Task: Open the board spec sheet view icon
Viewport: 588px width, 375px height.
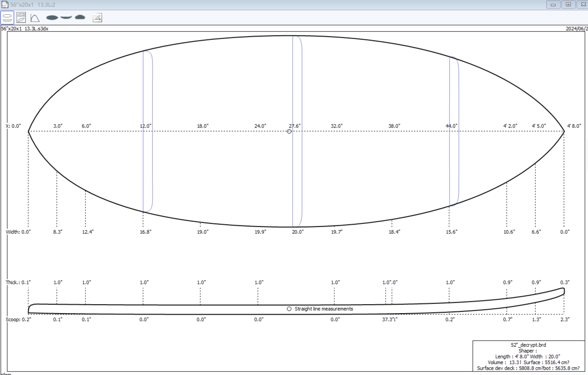Action: (21, 18)
